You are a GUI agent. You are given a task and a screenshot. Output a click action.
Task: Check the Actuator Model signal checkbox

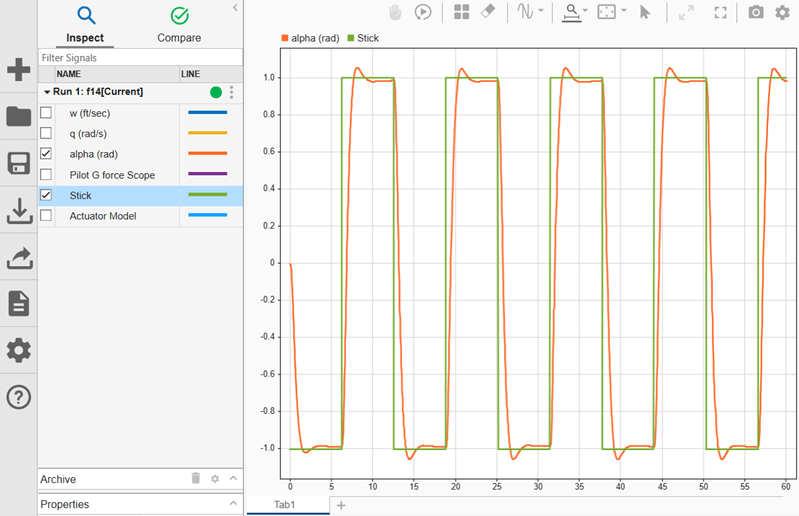(x=46, y=215)
